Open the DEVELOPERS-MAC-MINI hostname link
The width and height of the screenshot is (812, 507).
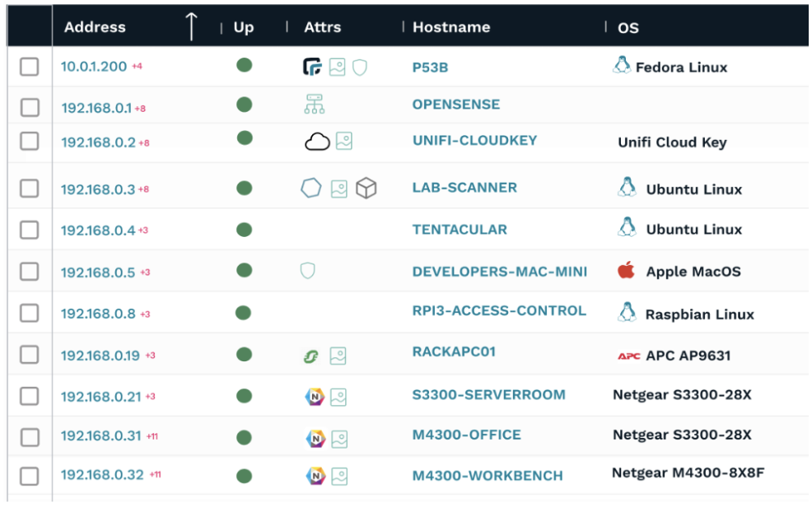click(500, 272)
